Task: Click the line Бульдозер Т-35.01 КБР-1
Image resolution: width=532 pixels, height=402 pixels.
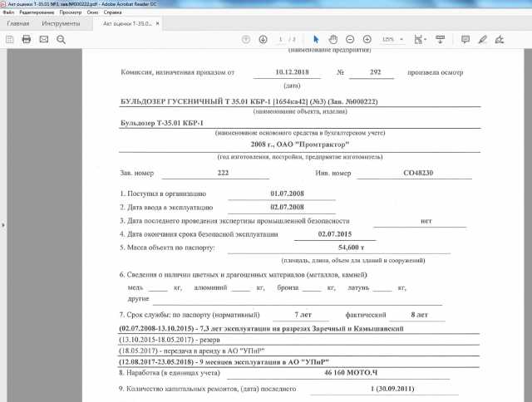Action: pos(162,123)
